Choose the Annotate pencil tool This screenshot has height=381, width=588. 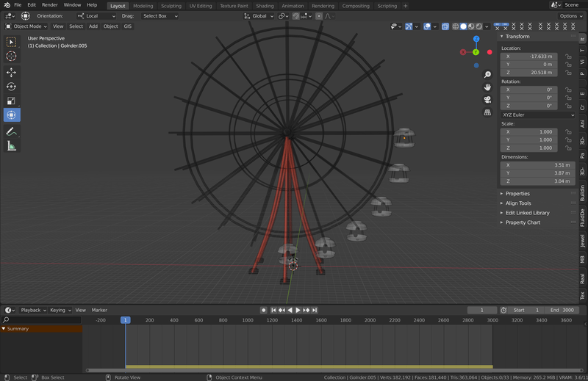(x=11, y=131)
